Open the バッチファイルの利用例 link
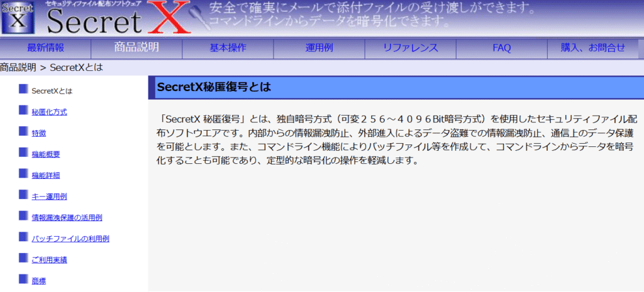Image resolution: width=644 pixels, height=292 pixels. click(x=70, y=239)
